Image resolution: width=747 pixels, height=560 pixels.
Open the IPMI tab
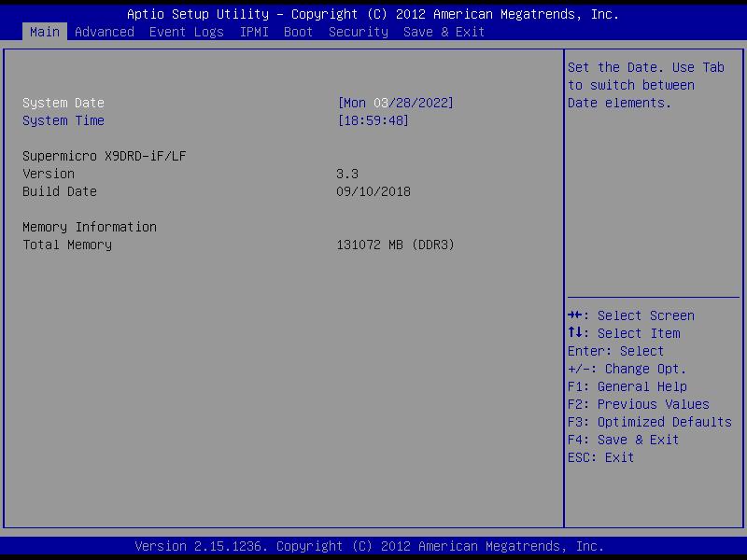point(254,32)
